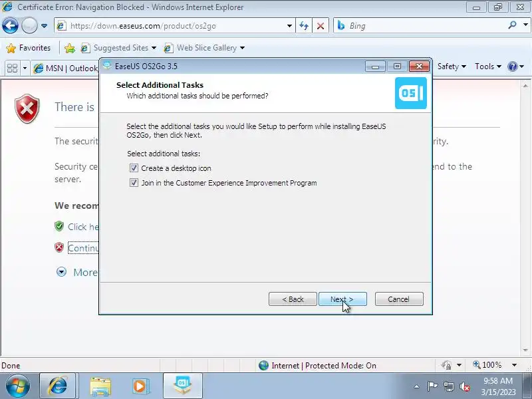Click the IE page scrollbar down arrow
The width and height of the screenshot is (532, 399).
[x=525, y=350]
